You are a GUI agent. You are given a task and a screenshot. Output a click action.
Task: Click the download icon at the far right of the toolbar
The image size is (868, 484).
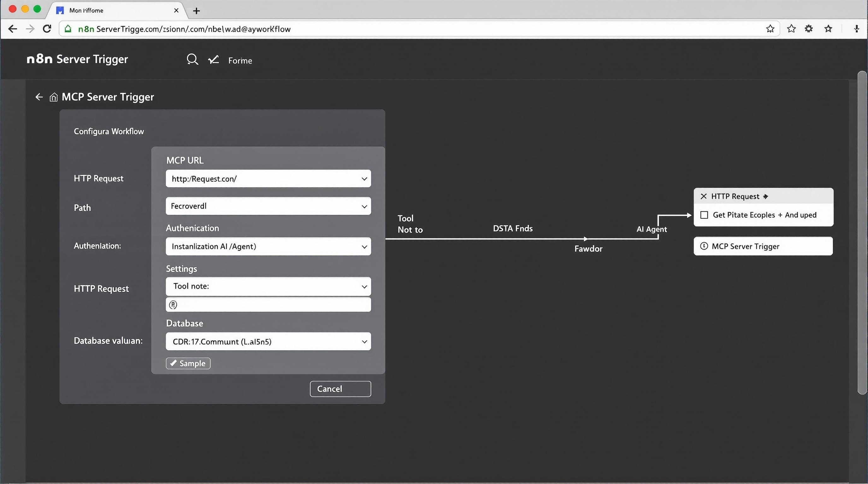tap(856, 29)
